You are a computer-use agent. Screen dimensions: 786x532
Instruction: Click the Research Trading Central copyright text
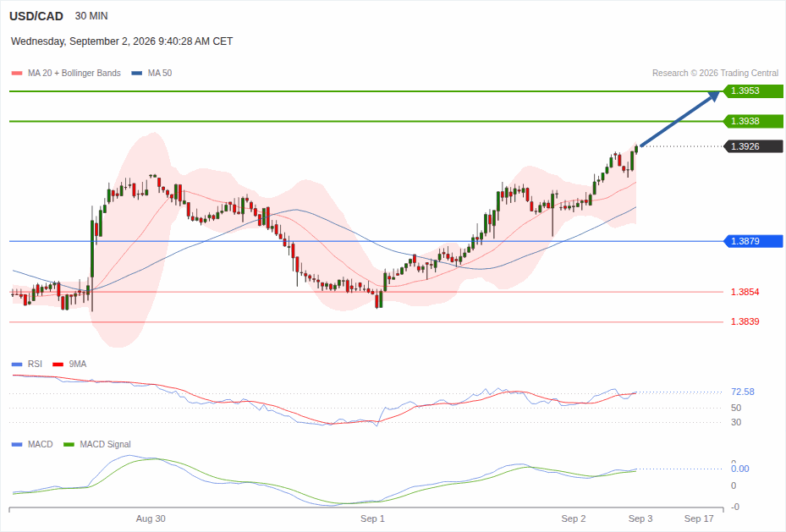[715, 73]
